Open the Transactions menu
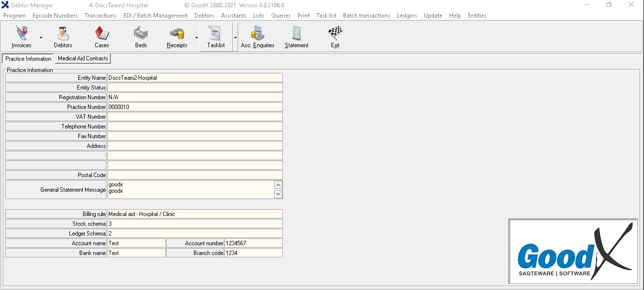Viewport: 644px width, 290px height. point(101,16)
